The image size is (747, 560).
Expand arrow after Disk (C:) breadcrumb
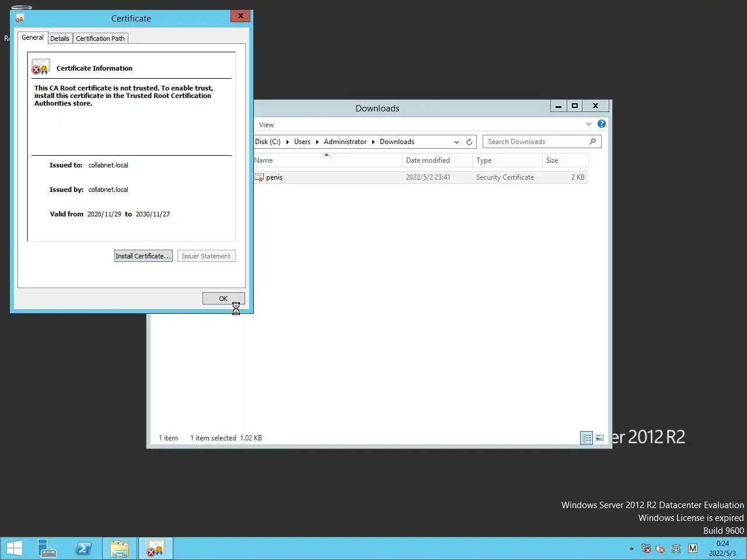pyautogui.click(x=287, y=142)
